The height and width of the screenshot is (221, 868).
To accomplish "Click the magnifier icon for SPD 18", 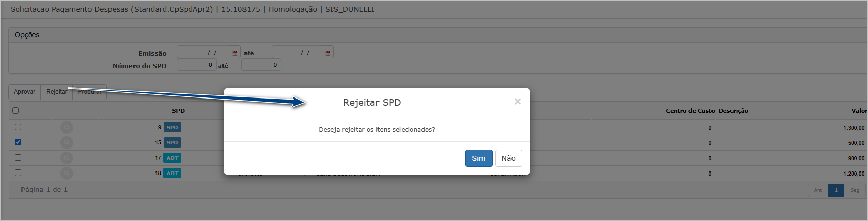I will (x=66, y=173).
